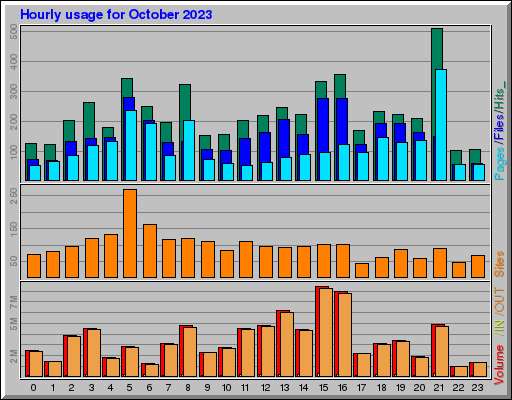Image resolution: width=512 pixels, height=400 pixels.
Task: Click the "250" Sites axis value
Action: pyautogui.click(x=14, y=196)
